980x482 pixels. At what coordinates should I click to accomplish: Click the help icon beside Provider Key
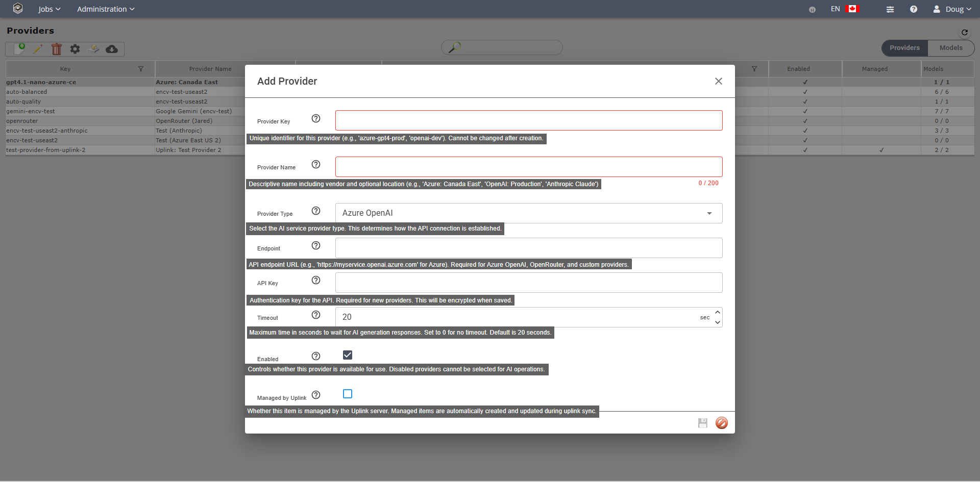(316, 118)
